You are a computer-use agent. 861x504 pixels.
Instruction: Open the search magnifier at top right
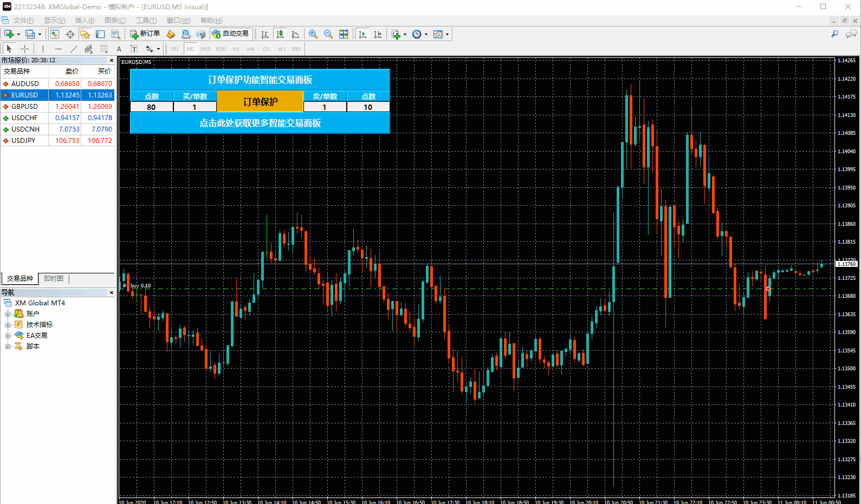tap(834, 34)
